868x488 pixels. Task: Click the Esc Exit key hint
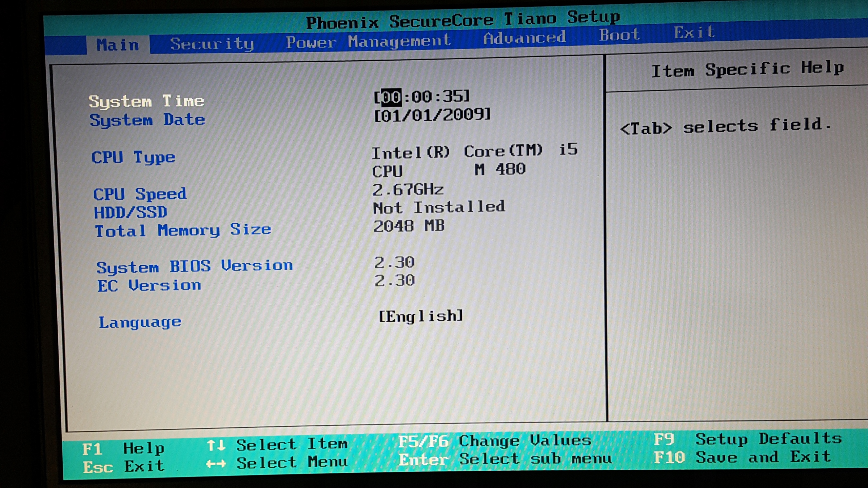point(123,467)
